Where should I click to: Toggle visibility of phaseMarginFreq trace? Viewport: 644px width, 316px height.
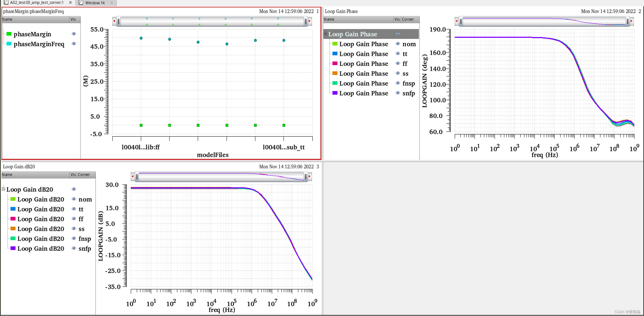[74, 44]
